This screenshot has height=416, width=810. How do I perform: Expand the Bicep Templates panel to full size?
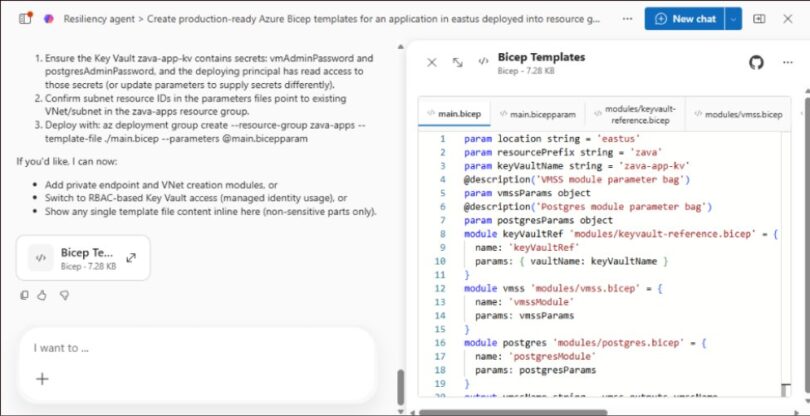coord(457,63)
